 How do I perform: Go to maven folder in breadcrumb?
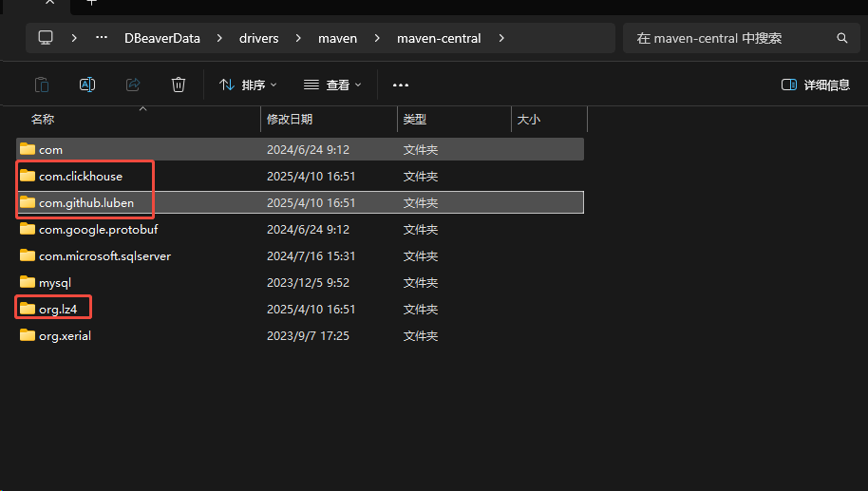tap(338, 38)
